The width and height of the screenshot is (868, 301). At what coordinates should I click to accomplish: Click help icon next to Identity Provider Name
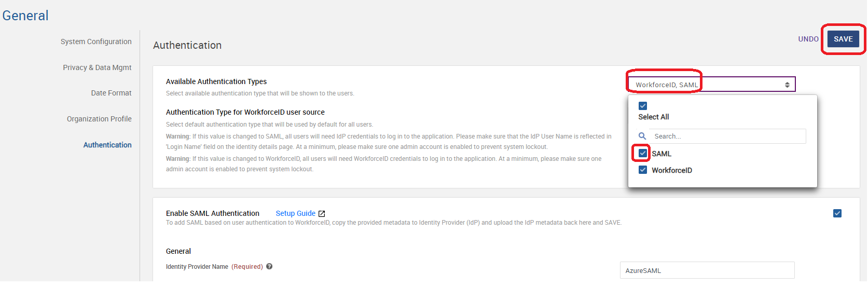point(269,266)
